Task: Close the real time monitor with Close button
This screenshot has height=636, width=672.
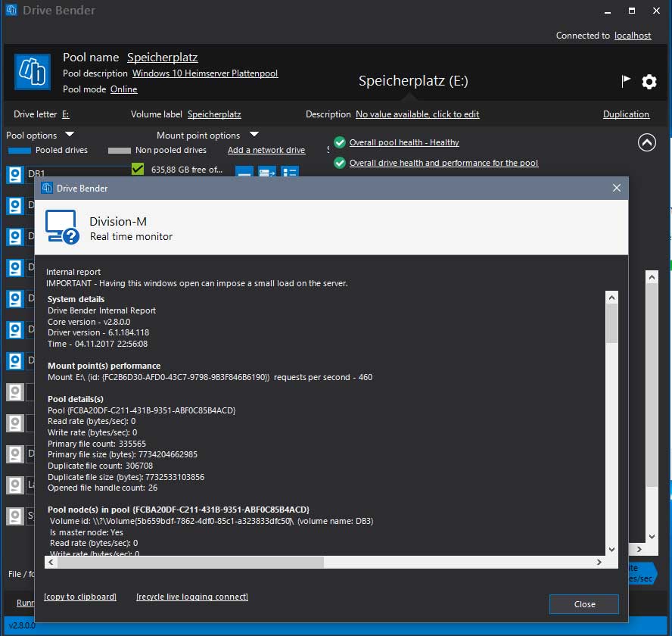Action: pyautogui.click(x=584, y=604)
